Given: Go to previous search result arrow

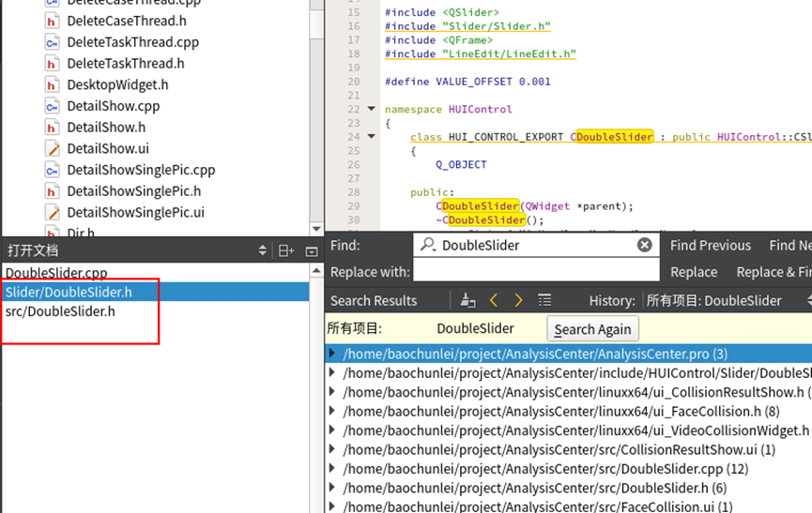Looking at the screenshot, I should point(494,300).
